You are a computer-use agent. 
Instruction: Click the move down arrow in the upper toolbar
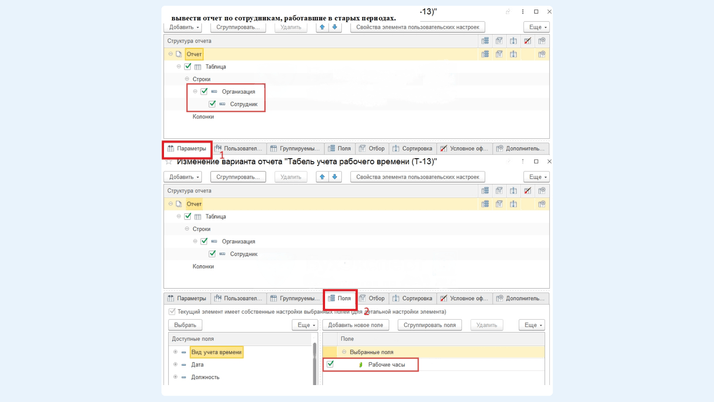[335, 27]
